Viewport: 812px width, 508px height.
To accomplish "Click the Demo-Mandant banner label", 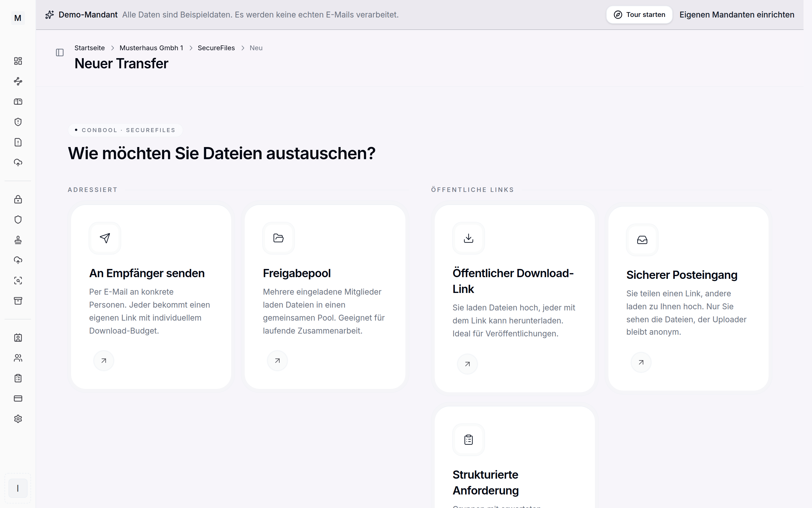I will tap(88, 15).
